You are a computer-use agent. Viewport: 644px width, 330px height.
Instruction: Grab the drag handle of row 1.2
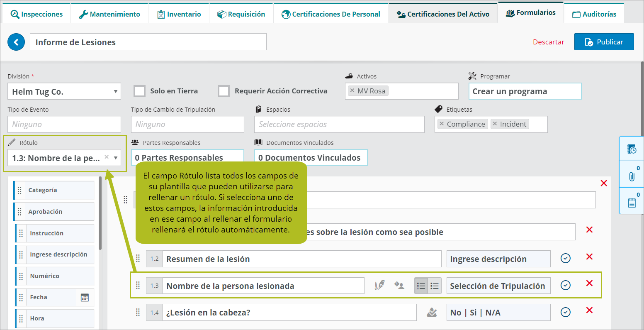(138, 258)
